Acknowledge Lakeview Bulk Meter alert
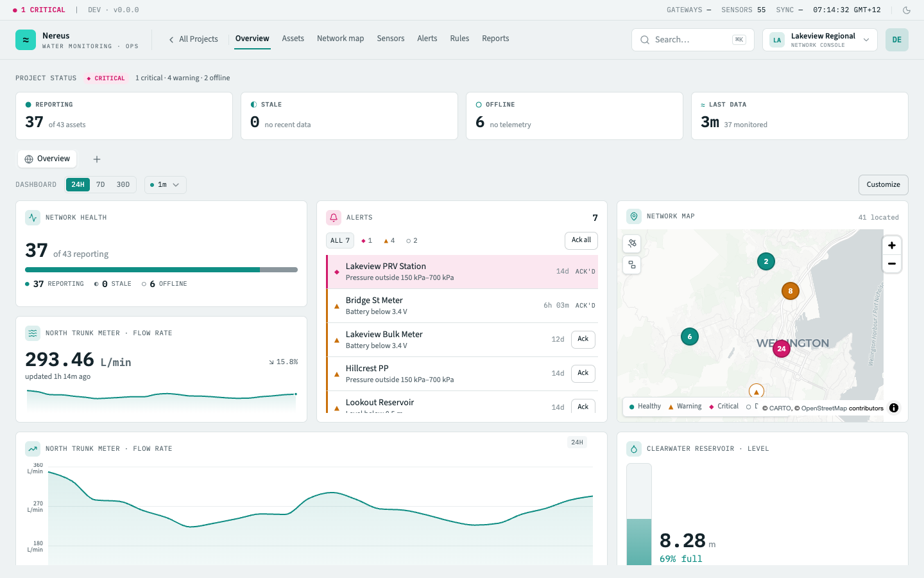 pos(583,339)
